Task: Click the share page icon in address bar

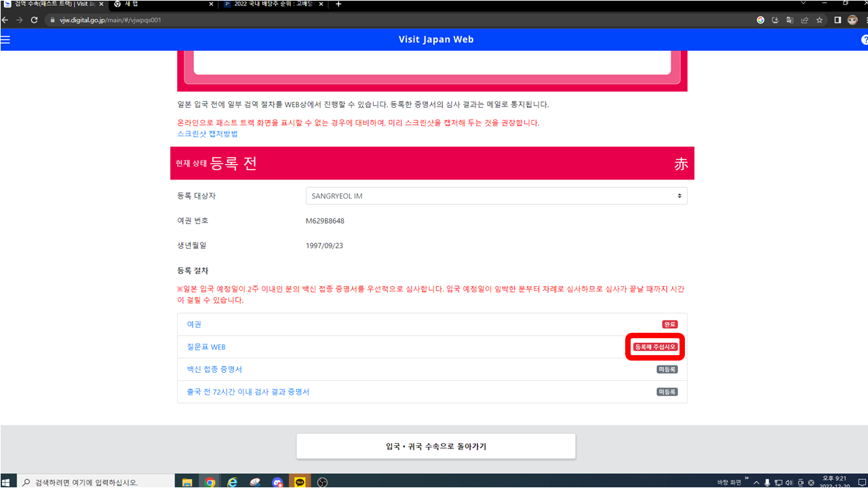Action: point(804,20)
